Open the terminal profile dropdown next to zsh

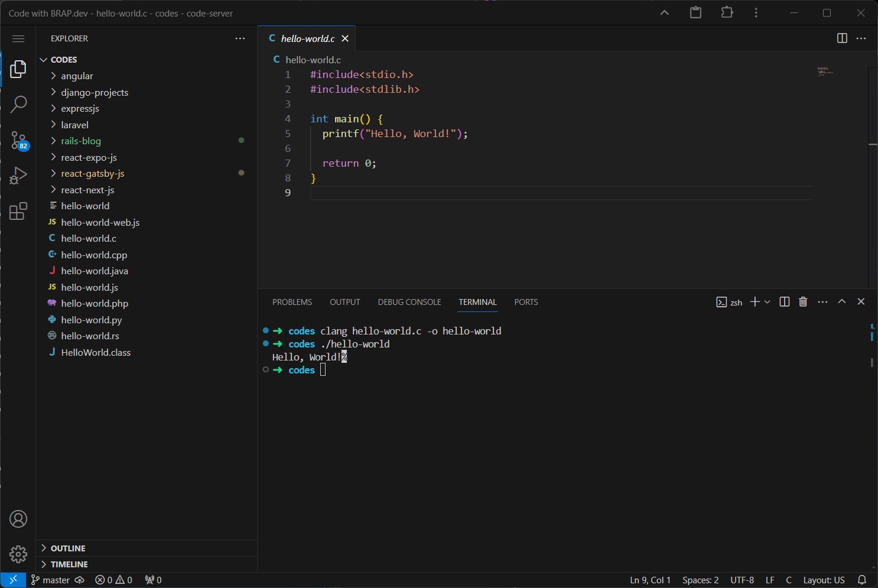[x=767, y=301]
